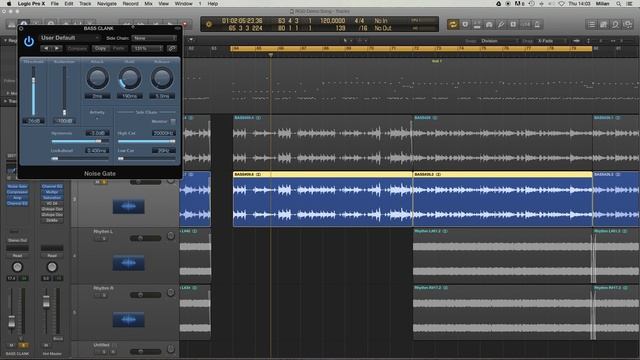Screen dimensions: 640x360
Task: Open the Navigate menu
Action: coord(107,4)
